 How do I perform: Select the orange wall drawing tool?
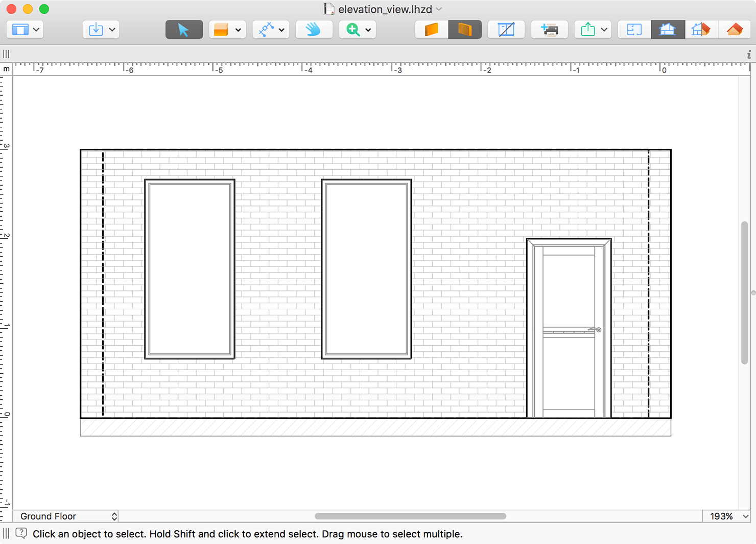(221, 30)
